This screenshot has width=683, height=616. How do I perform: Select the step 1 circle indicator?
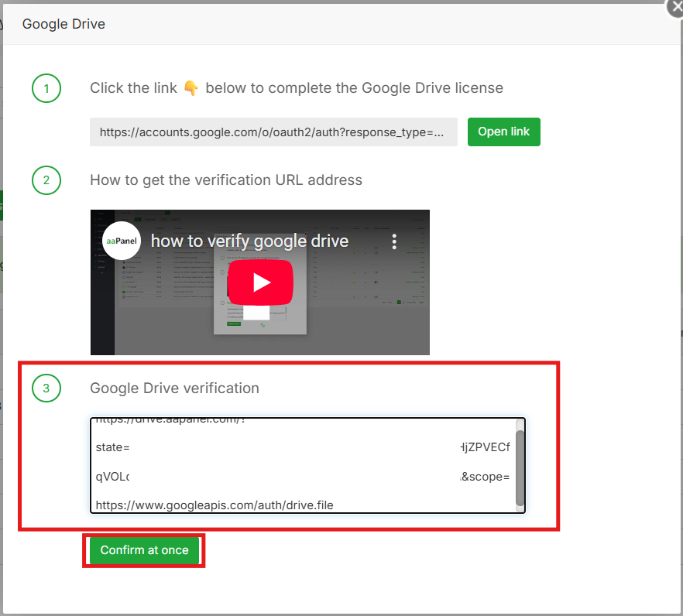click(x=46, y=88)
